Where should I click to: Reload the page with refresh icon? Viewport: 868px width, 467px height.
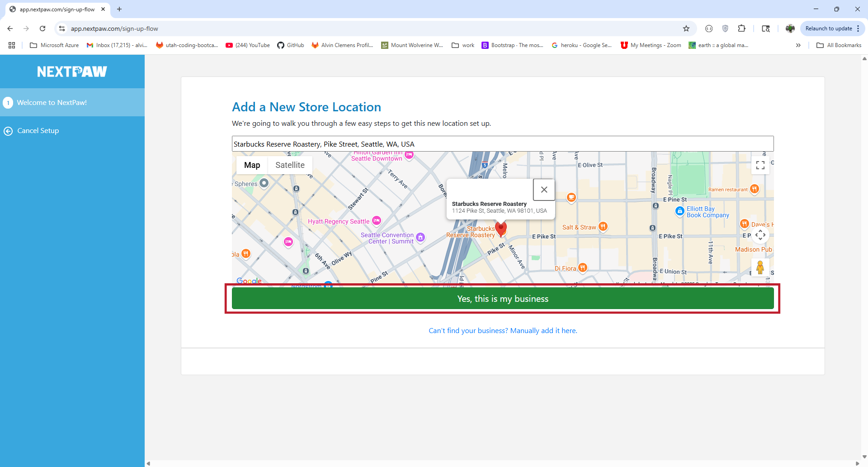pos(42,29)
